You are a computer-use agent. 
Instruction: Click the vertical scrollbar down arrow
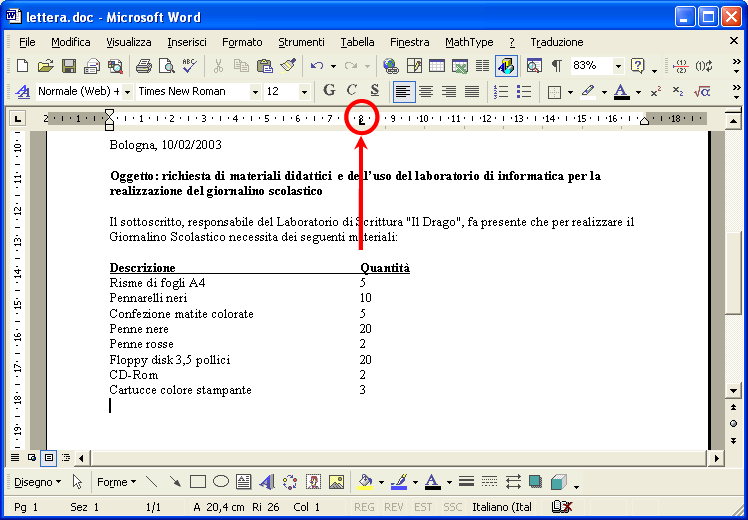734,391
